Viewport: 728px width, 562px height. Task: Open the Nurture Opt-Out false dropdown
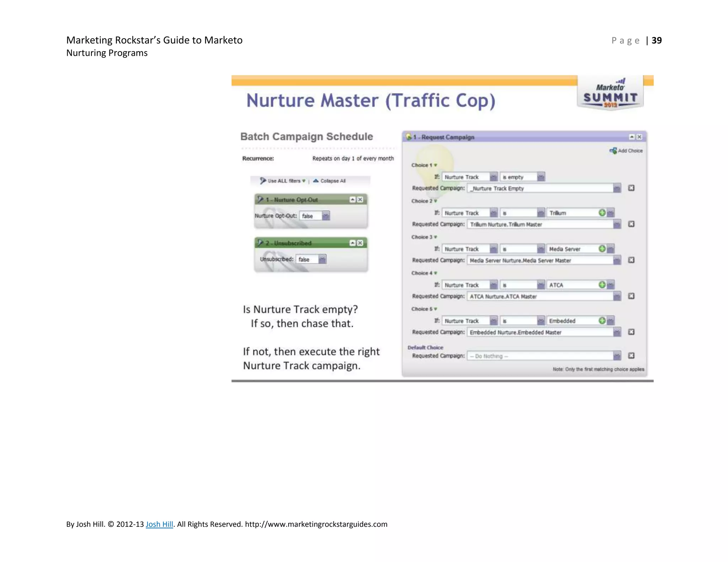click(x=326, y=216)
